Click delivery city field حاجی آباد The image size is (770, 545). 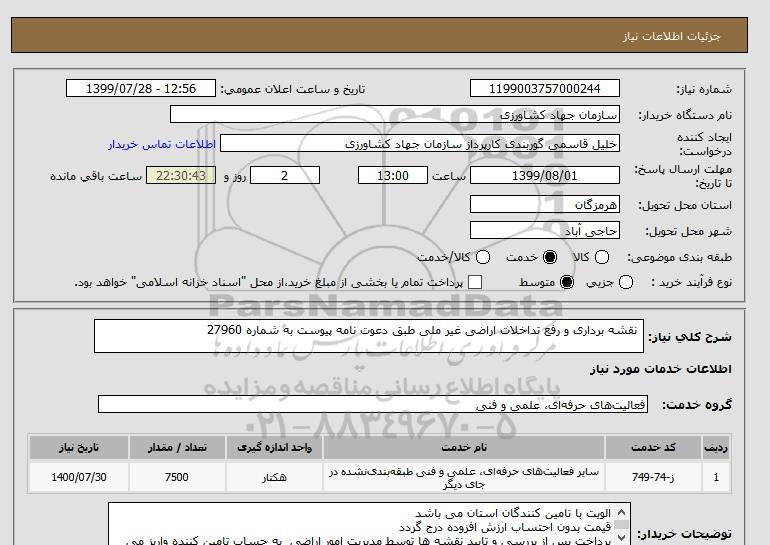[x=545, y=230]
